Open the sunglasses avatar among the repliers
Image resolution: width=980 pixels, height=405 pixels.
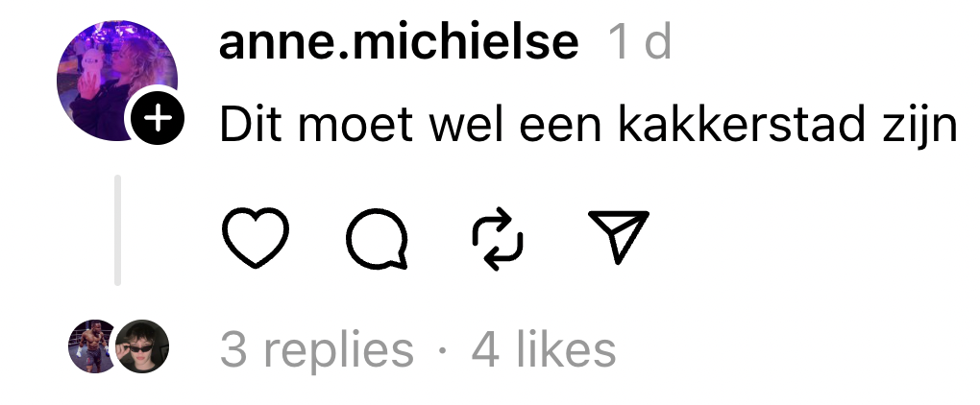coord(142,346)
